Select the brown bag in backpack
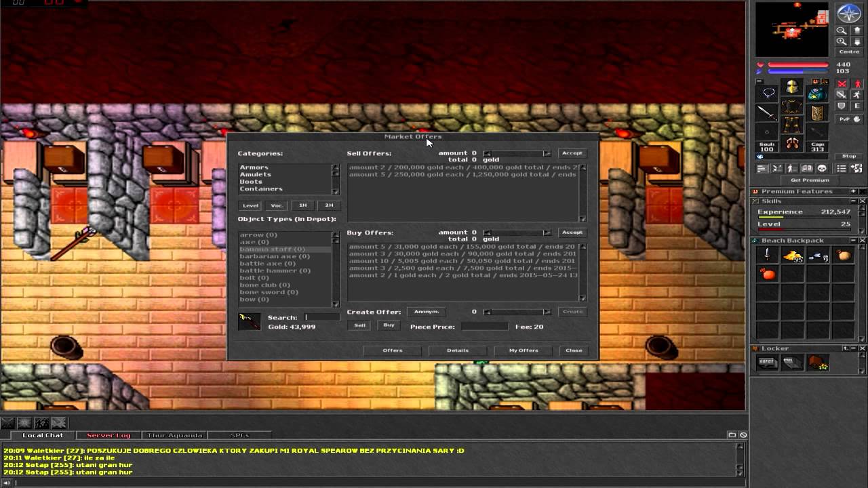Screen dimensions: 868x488 point(844,256)
